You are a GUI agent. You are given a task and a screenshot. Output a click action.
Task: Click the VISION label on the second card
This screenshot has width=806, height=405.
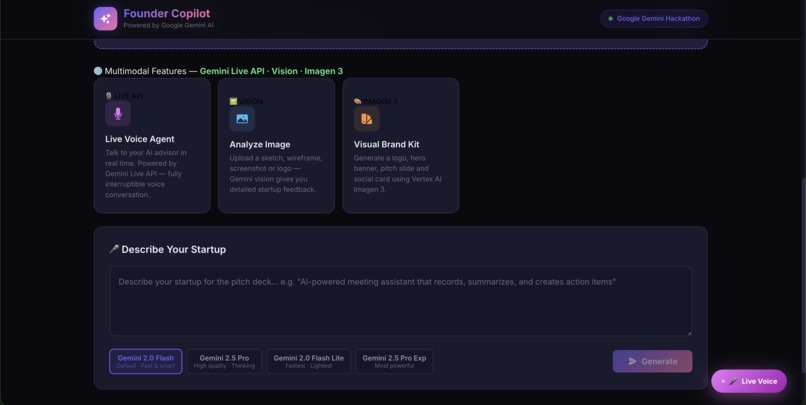[x=246, y=101]
